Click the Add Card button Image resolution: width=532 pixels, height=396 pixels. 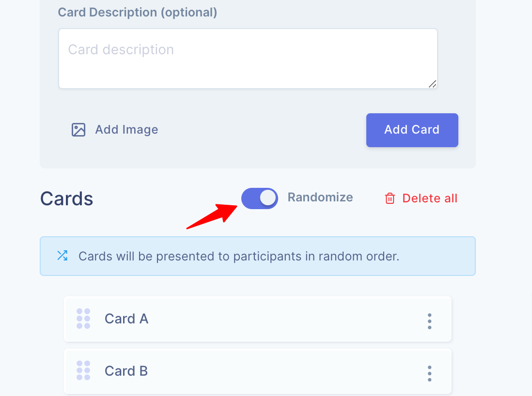412,130
